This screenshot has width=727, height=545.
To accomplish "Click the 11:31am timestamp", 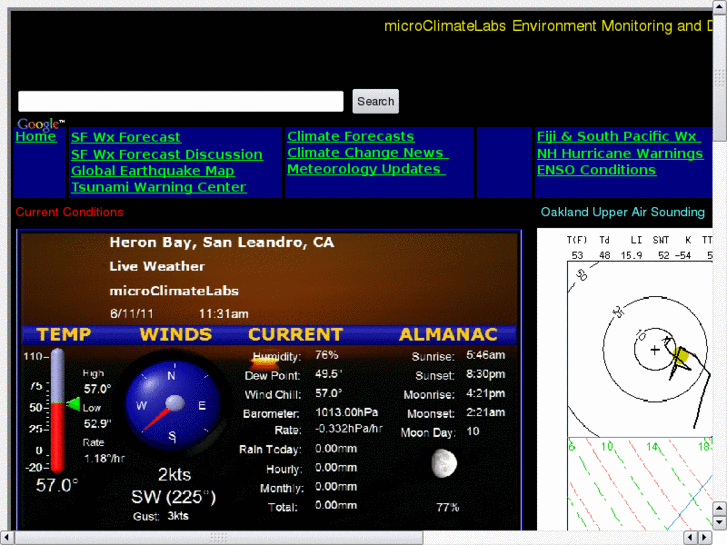I will [223, 314].
